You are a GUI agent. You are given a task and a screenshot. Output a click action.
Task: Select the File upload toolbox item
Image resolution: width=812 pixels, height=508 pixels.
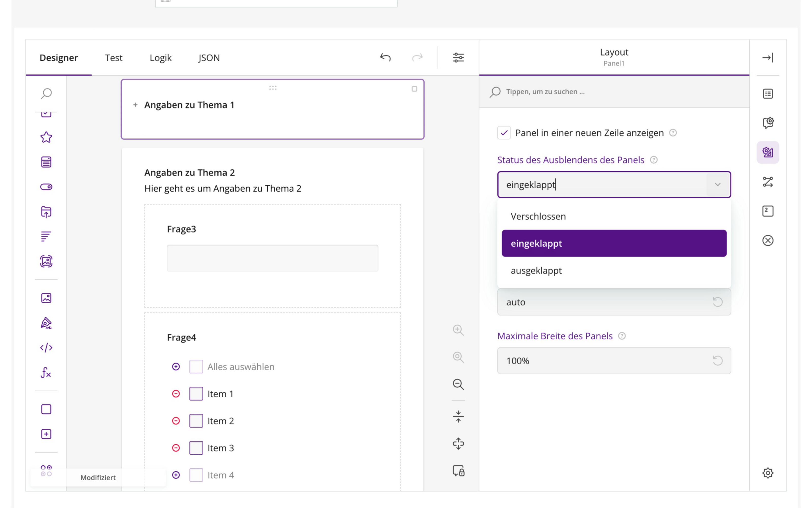click(x=46, y=212)
